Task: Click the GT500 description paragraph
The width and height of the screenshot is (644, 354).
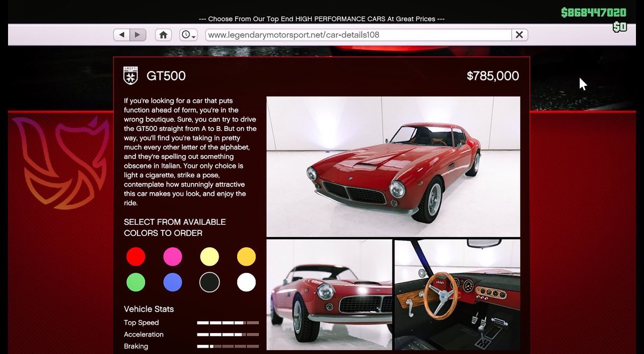Action: (x=191, y=152)
